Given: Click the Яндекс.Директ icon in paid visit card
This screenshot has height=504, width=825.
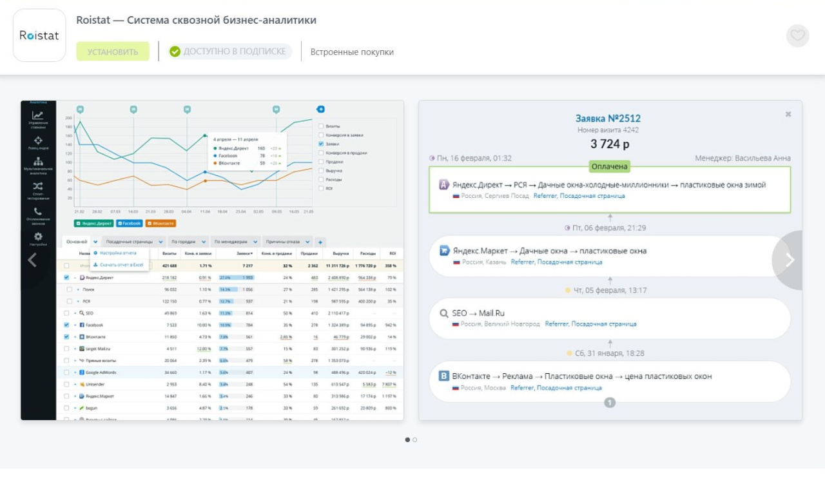Looking at the screenshot, I should point(443,185).
